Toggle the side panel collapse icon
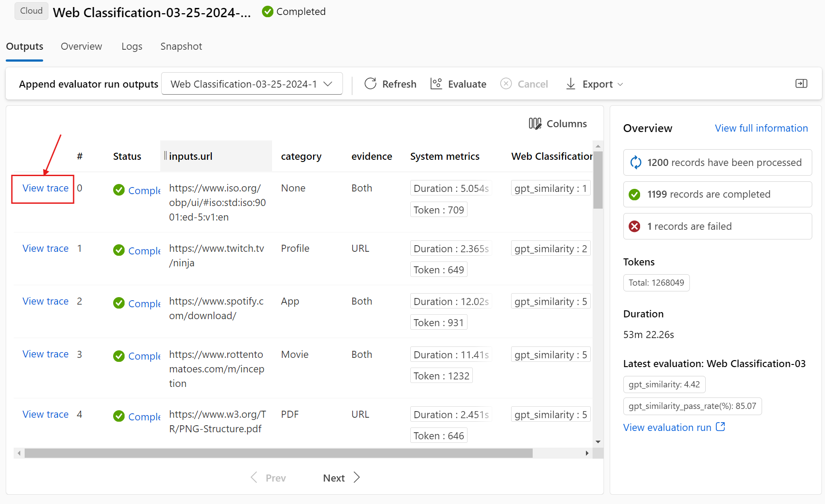Image resolution: width=825 pixels, height=504 pixels. point(801,84)
